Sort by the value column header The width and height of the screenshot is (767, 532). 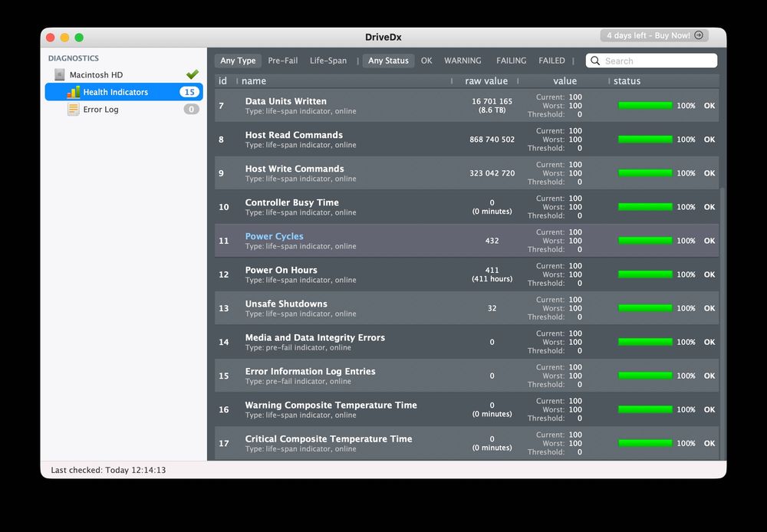[565, 81]
